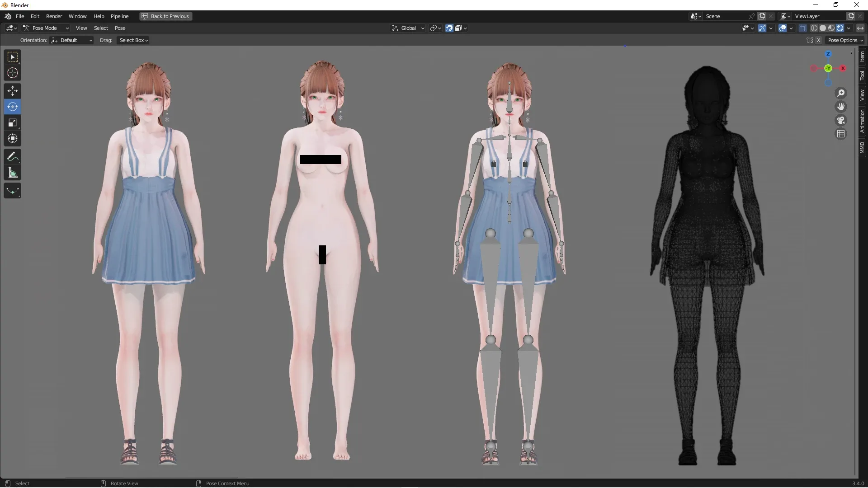Select the Measure tool
The height and width of the screenshot is (488, 868).
[12, 172]
